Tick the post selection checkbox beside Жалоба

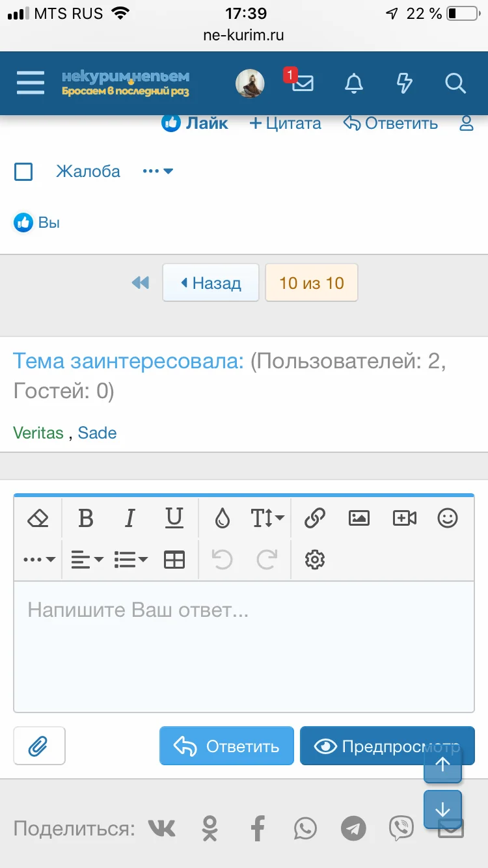[23, 172]
